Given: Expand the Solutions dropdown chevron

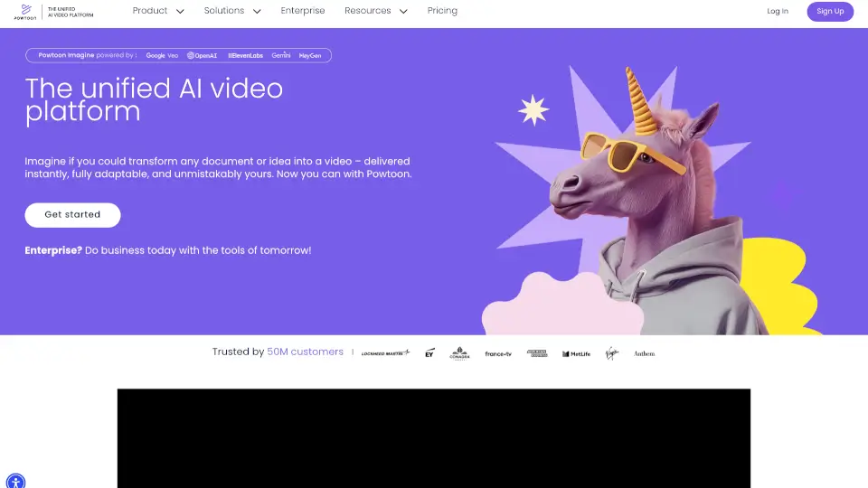Looking at the screenshot, I should click(x=257, y=11).
